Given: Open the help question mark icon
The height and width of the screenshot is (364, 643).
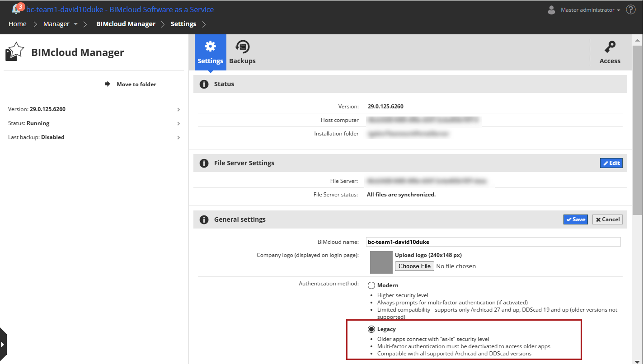Looking at the screenshot, I should click(631, 9).
